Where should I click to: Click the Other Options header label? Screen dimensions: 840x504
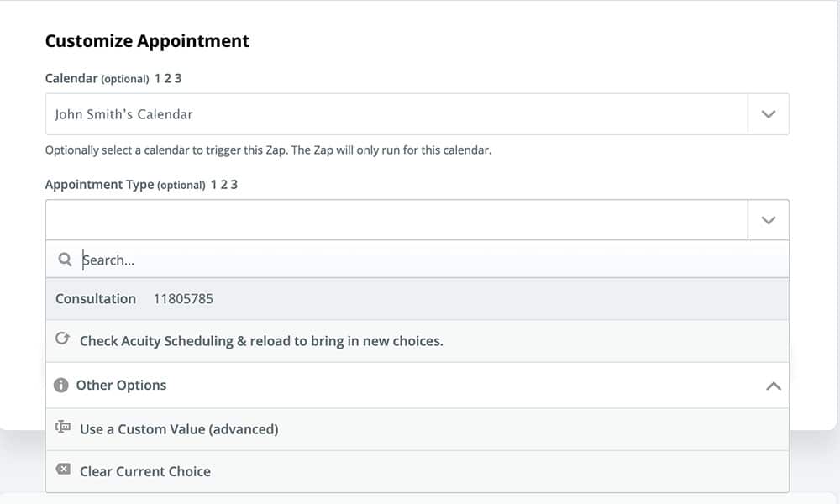[122, 386]
